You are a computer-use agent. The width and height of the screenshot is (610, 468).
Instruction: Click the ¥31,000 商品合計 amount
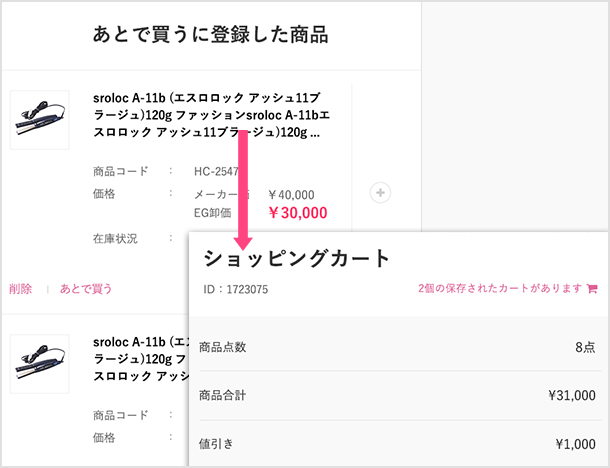click(572, 395)
